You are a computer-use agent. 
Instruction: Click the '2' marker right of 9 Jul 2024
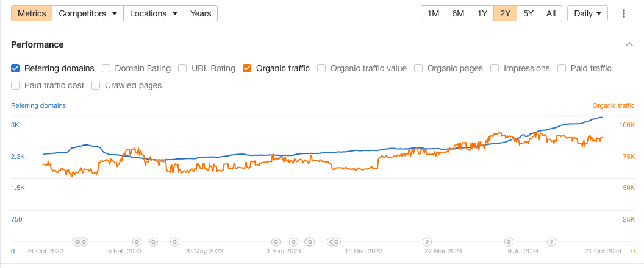point(551,242)
